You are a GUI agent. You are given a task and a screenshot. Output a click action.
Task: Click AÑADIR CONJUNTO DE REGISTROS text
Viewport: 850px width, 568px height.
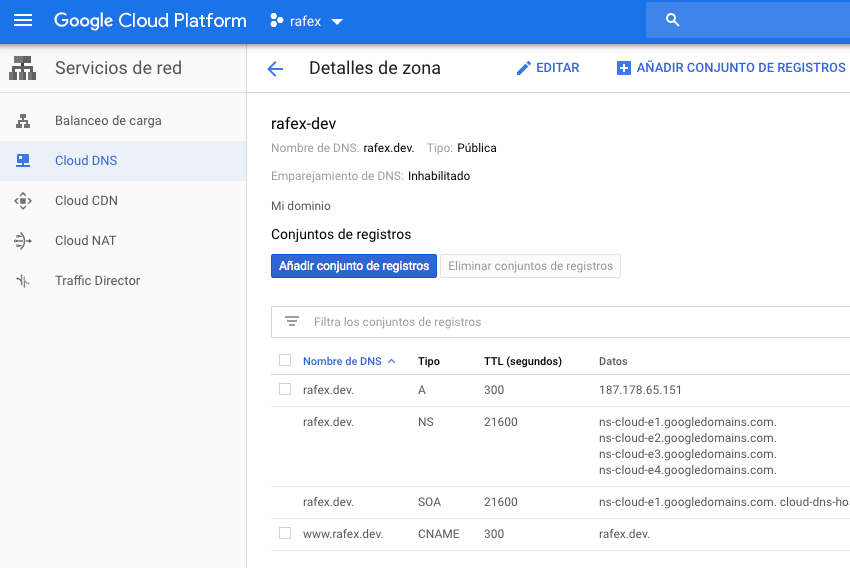[x=740, y=68]
